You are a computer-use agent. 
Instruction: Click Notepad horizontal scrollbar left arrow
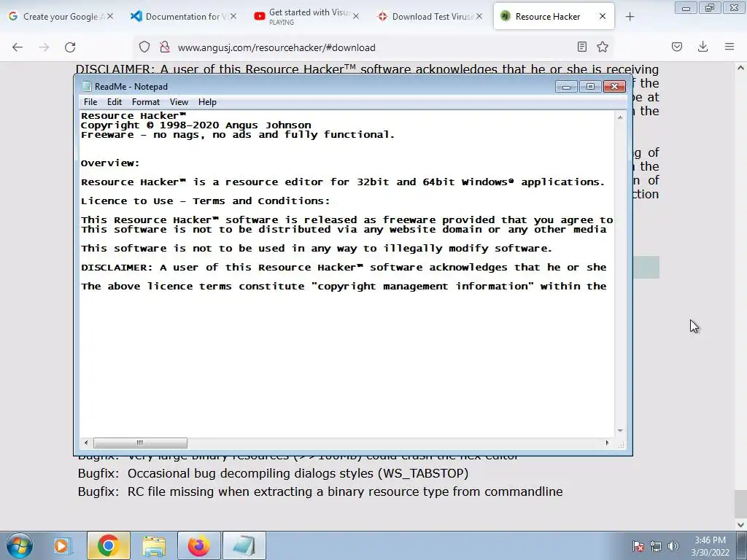click(x=86, y=443)
